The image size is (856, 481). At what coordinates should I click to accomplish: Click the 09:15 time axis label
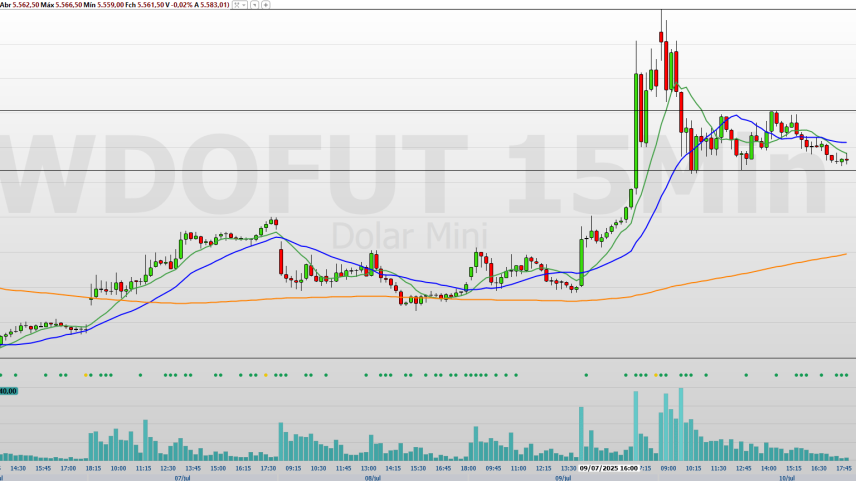pos(293,468)
